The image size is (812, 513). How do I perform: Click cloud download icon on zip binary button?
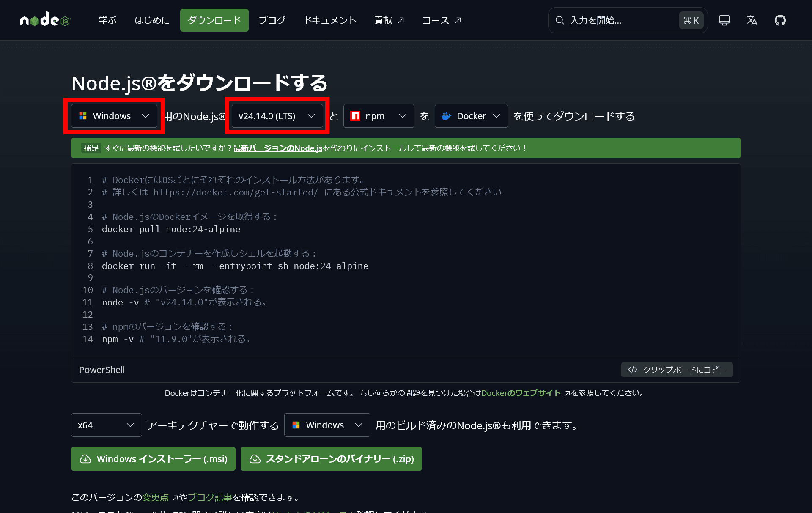pos(255,459)
